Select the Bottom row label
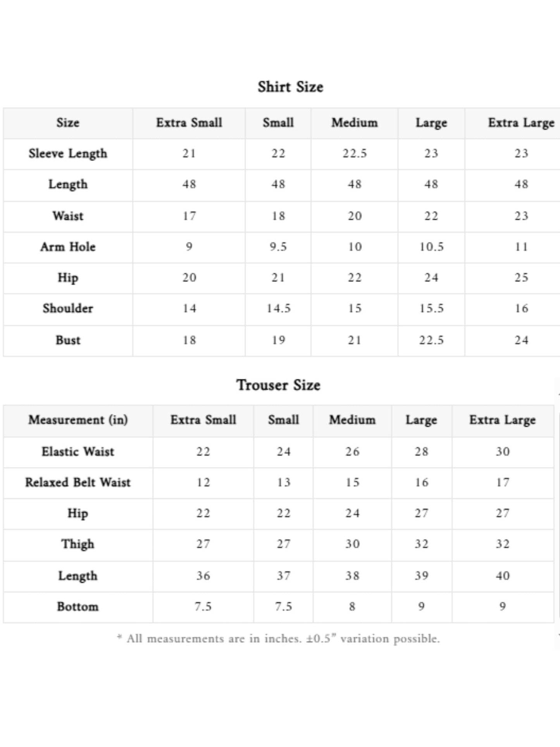560x747 pixels. point(78,607)
